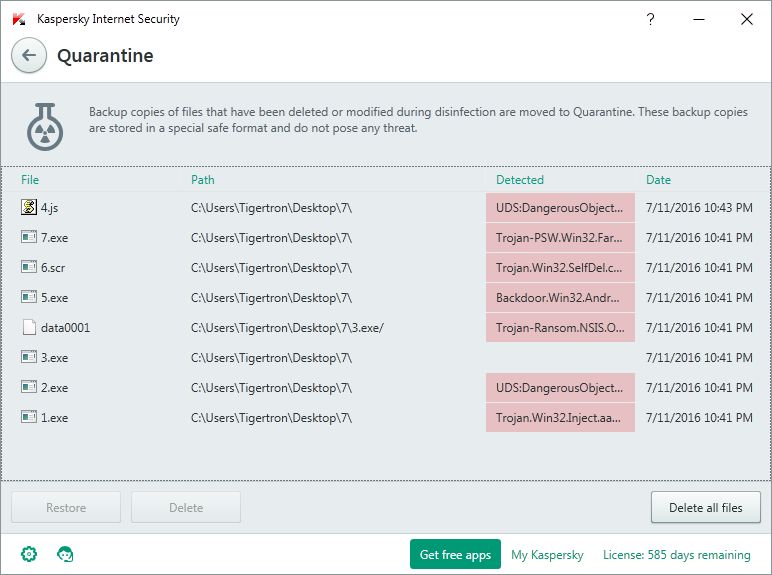
Task: Click Trojan.Win32.SelfDel.c... detection cell
Action: pyautogui.click(x=560, y=268)
